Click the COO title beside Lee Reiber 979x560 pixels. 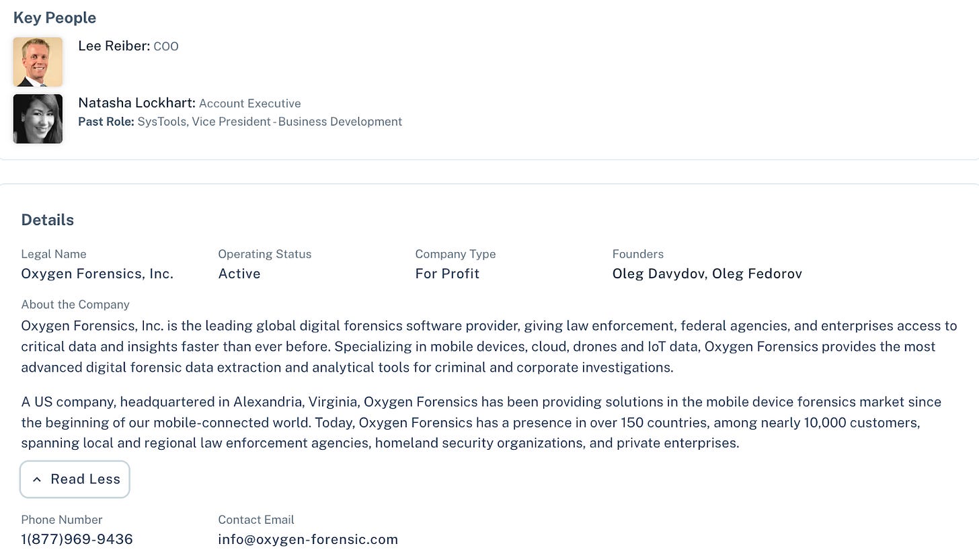click(166, 46)
